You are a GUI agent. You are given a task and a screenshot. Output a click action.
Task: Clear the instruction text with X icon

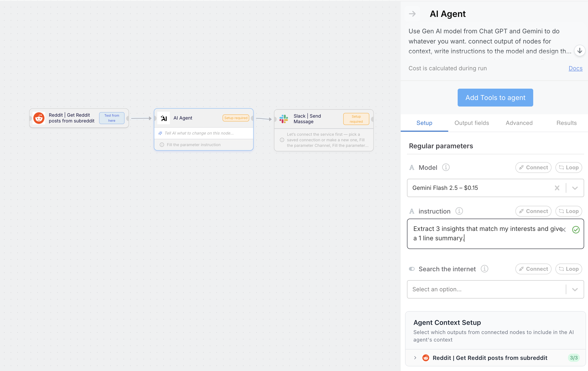pyautogui.click(x=563, y=230)
